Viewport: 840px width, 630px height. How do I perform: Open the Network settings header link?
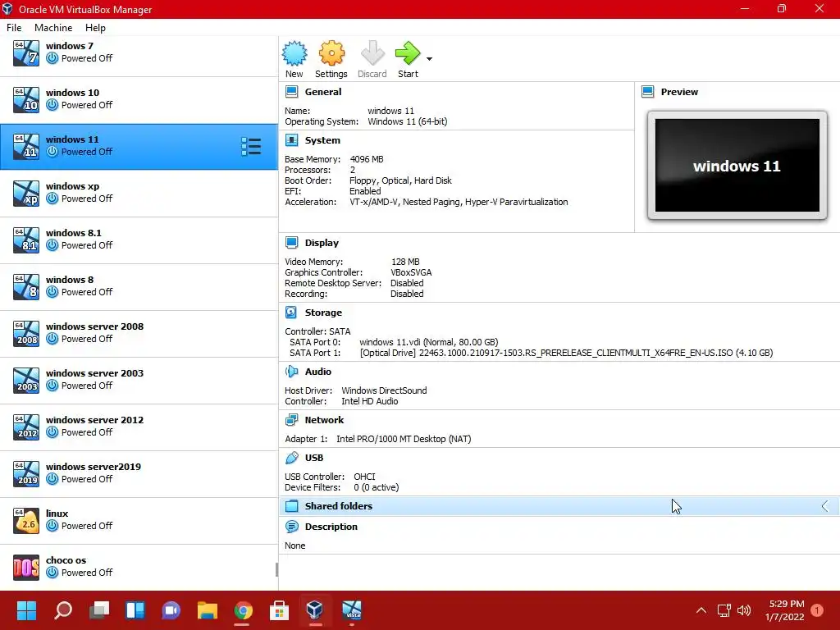324,420
